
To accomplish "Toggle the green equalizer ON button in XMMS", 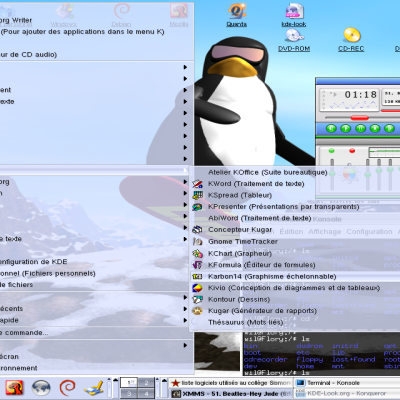I will pyautogui.click(x=331, y=151).
